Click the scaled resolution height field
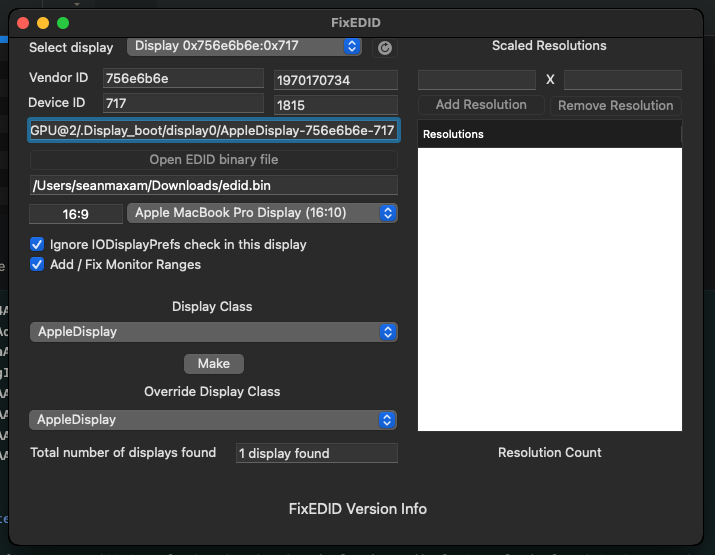Screen dimensions: 715x555 coord(623,80)
